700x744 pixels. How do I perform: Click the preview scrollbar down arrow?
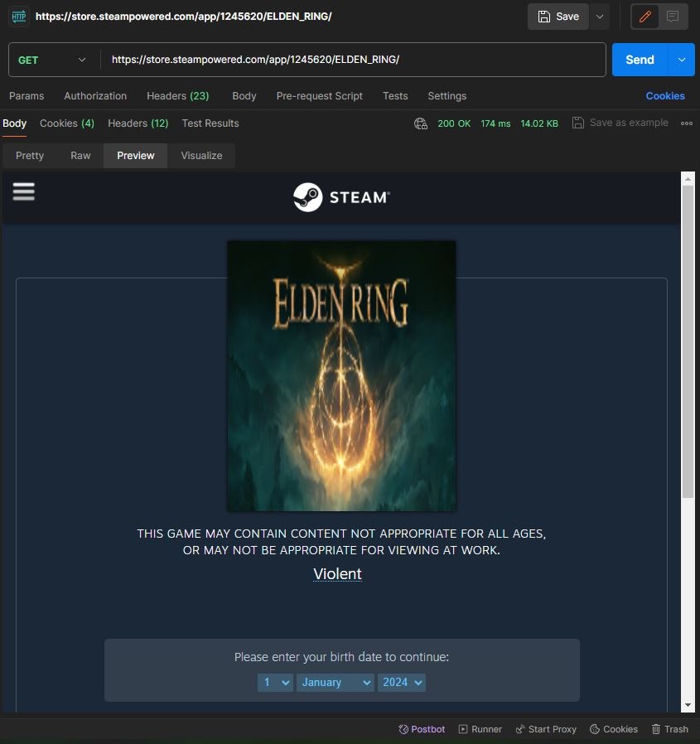pyautogui.click(x=688, y=706)
